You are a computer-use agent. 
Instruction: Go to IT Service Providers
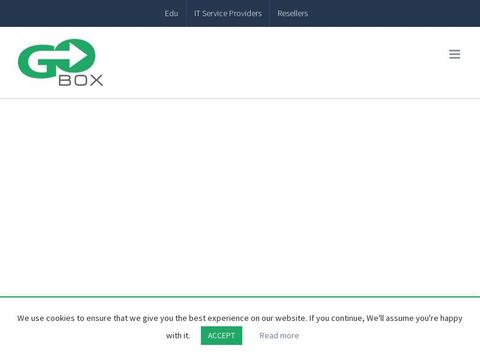point(228,13)
